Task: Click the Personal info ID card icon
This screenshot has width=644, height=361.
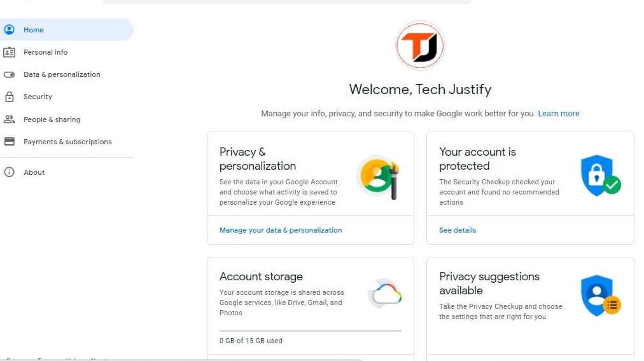Action: click(9, 52)
